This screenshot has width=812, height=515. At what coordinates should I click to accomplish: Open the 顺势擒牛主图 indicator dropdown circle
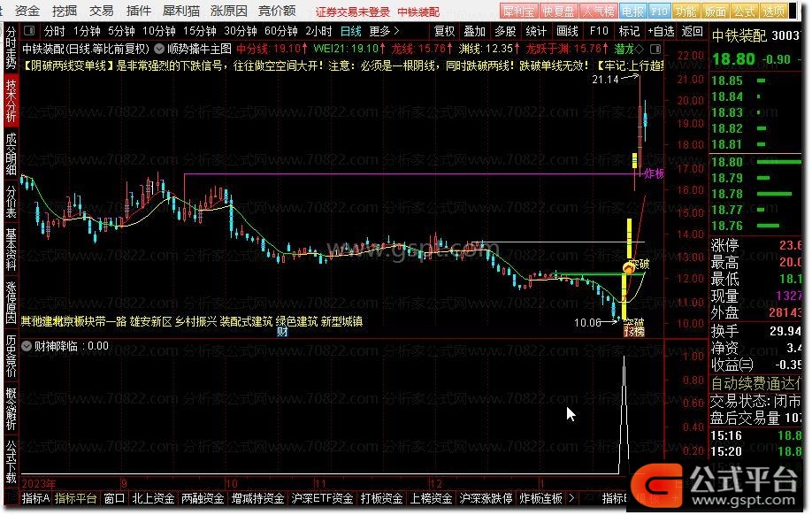[x=159, y=50]
